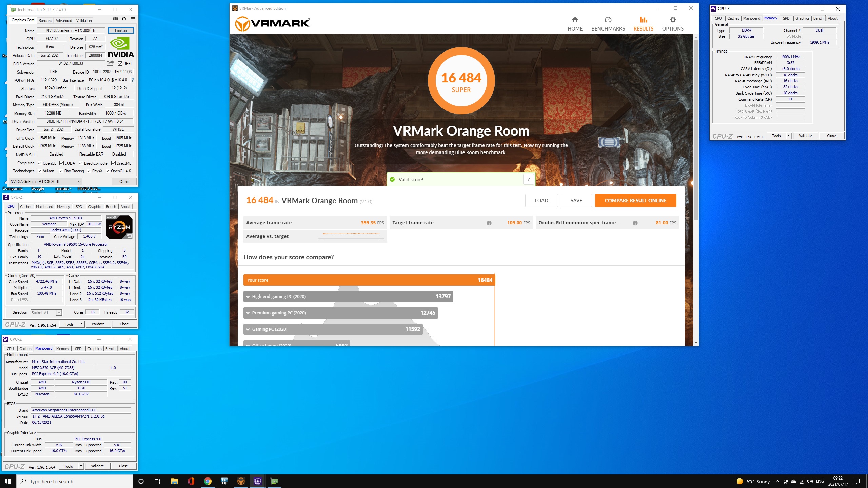Open the taskbar clock and date

(838, 481)
